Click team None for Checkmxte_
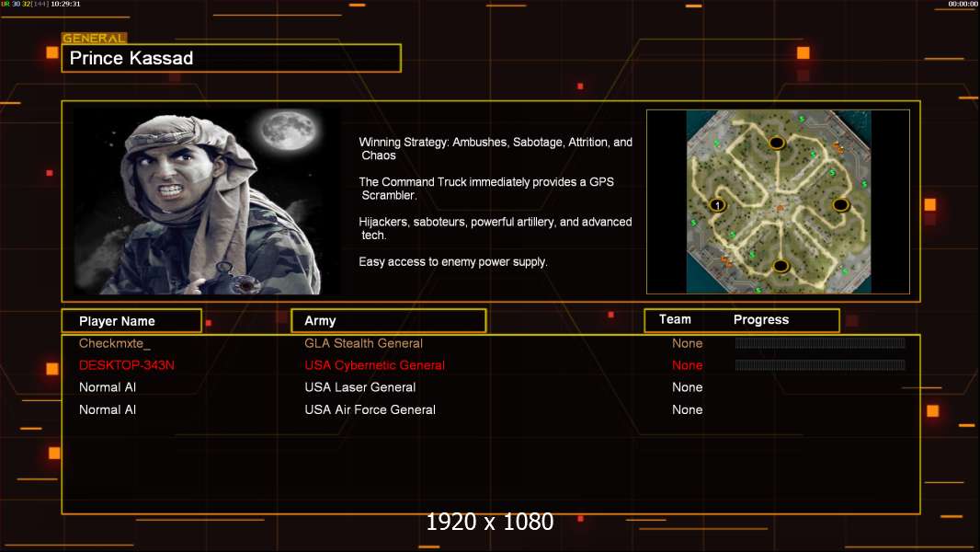This screenshot has height=552, width=980. pos(687,343)
